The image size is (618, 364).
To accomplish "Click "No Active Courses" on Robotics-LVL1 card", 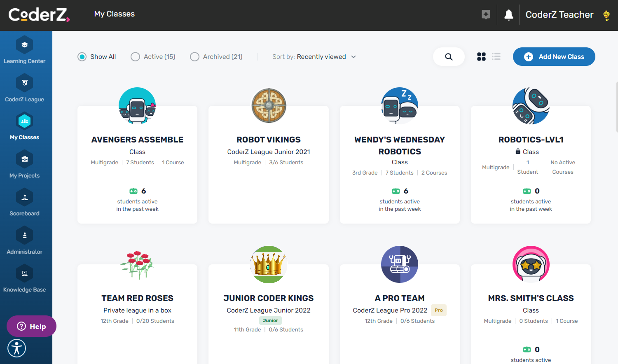I will point(563,167).
